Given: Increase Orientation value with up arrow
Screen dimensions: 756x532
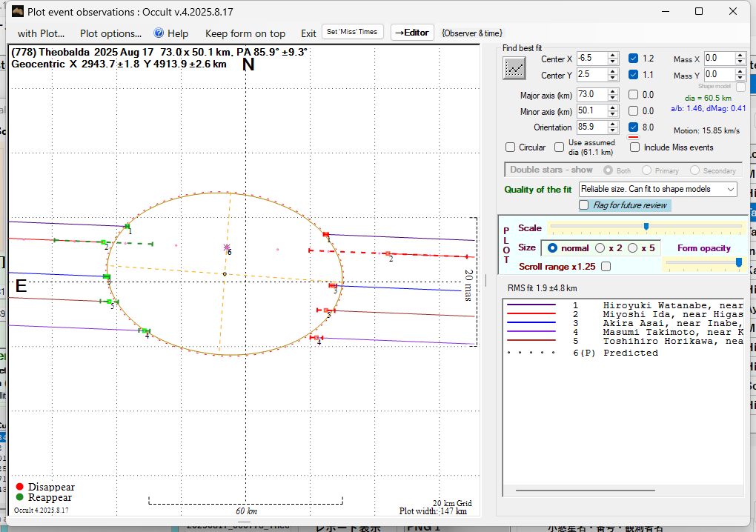Looking at the screenshot, I should click(613, 124).
